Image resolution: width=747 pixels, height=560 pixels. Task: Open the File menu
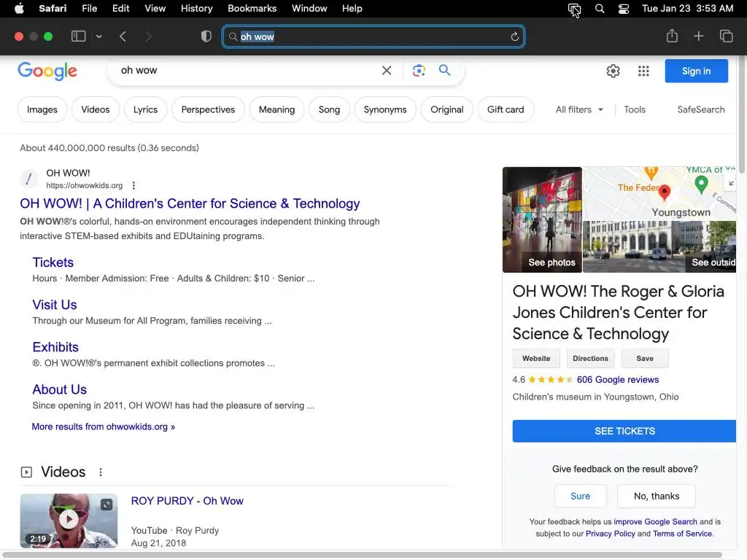click(x=89, y=9)
